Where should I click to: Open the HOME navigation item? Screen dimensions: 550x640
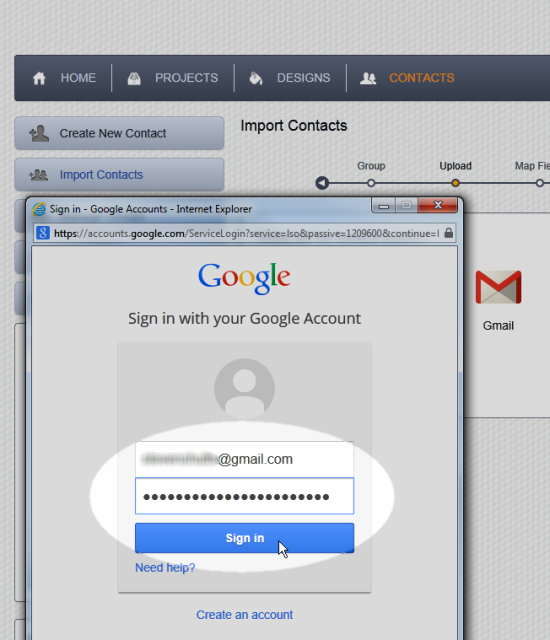click(x=78, y=78)
